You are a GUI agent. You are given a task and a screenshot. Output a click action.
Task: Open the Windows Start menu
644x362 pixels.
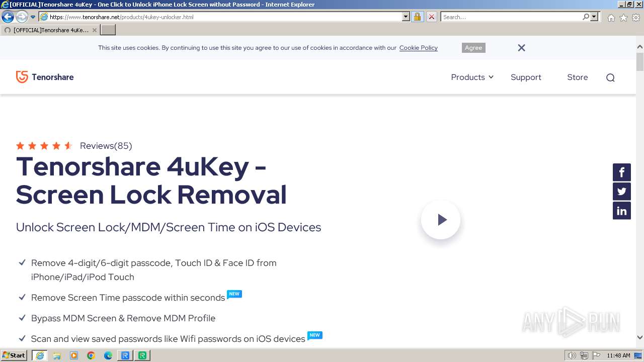coord(14,355)
